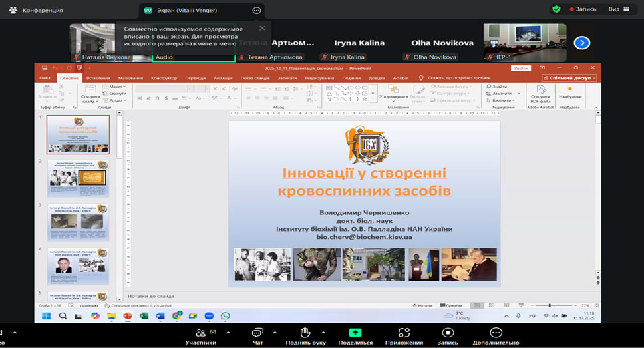
Task: Select slide 3 thumbnail in slide panel
Action: coord(78,222)
